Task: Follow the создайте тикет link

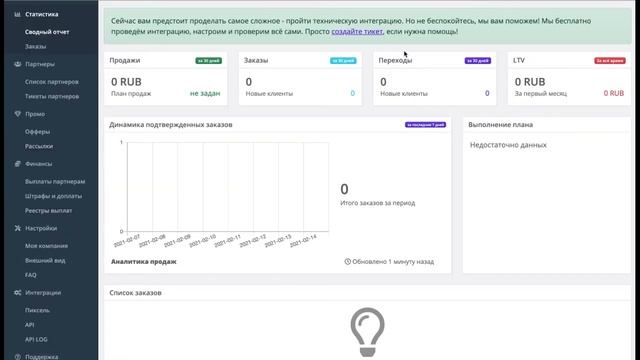Action: click(x=357, y=31)
